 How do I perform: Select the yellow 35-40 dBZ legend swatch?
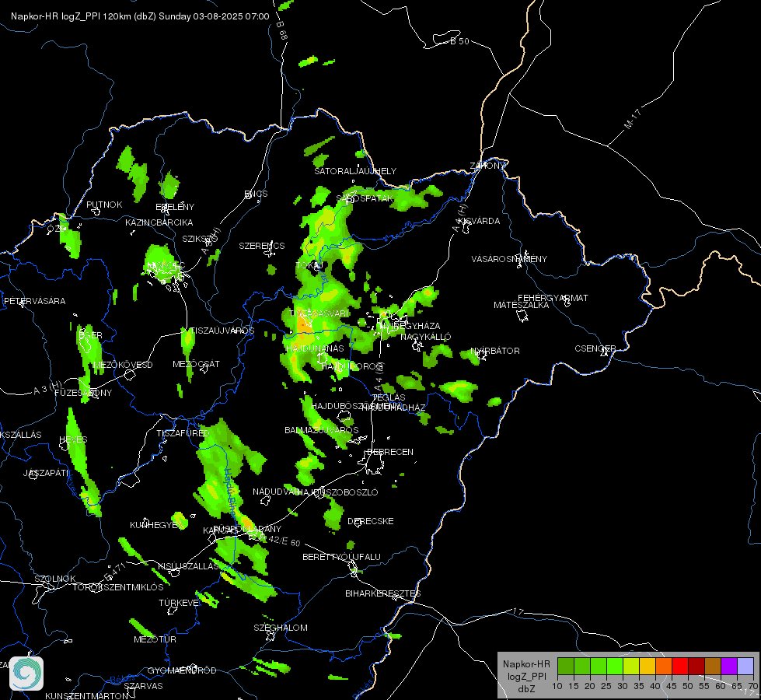point(647,666)
